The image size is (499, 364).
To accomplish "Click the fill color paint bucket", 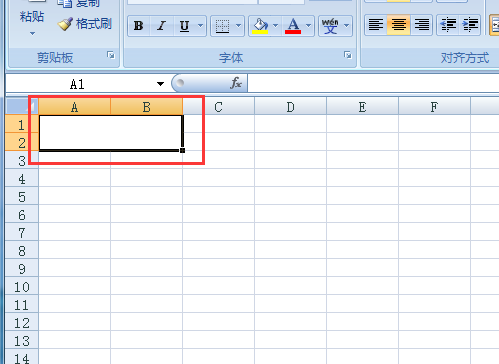I will 260,26.
